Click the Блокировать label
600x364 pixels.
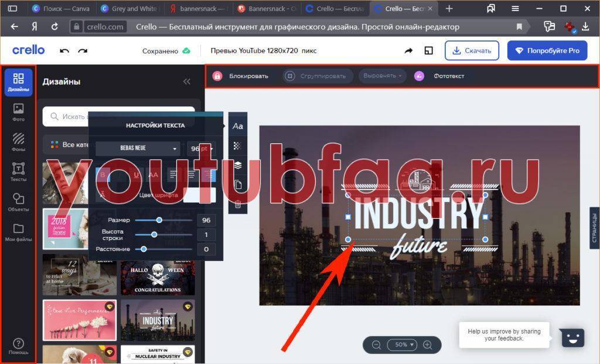click(248, 75)
